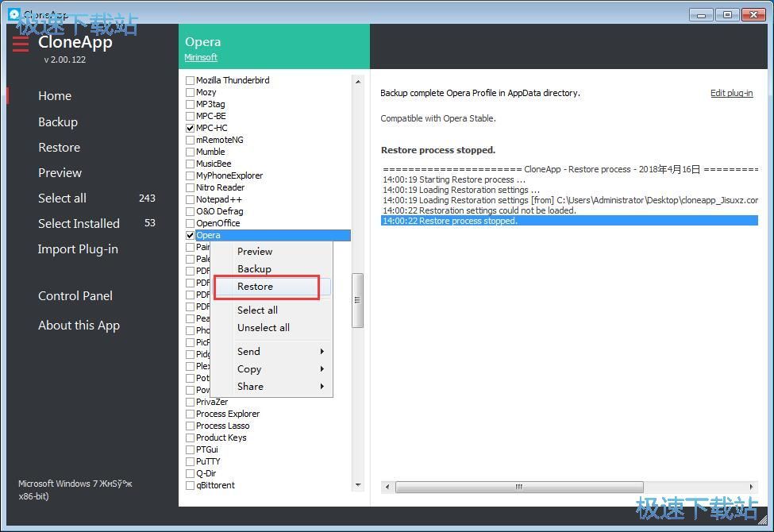Select the PrivaZer list entry
The image size is (774, 532).
pyautogui.click(x=212, y=402)
